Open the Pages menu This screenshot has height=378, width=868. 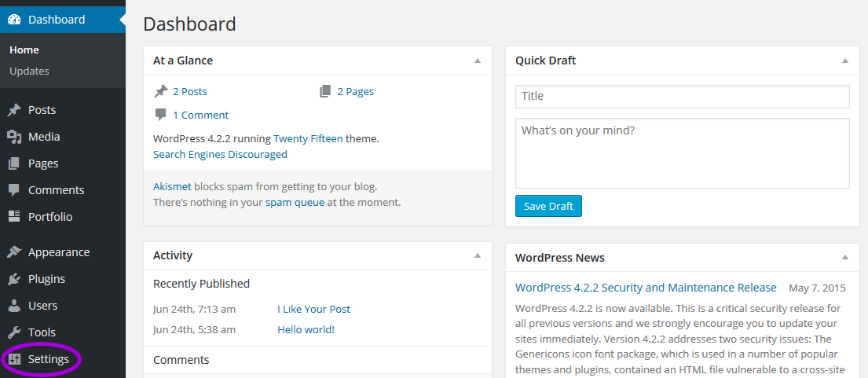(x=63, y=163)
